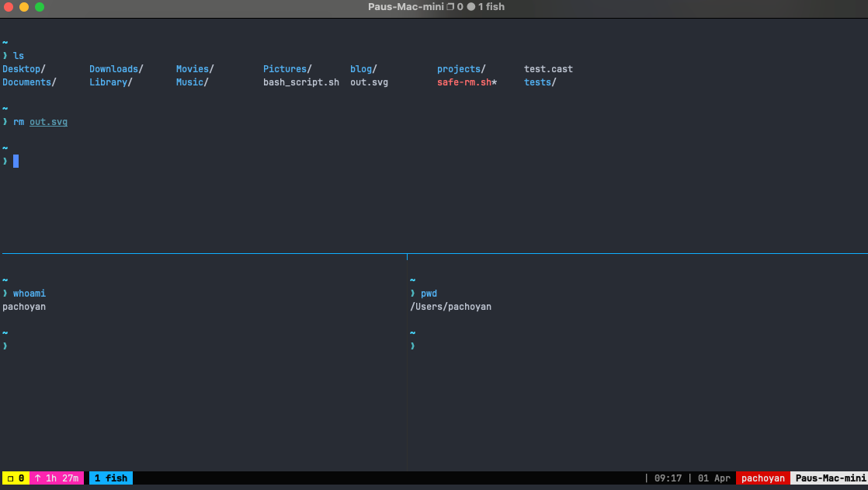This screenshot has width=868, height=490.
Task: Click the blog/ directory entry
Action: pyautogui.click(x=362, y=68)
